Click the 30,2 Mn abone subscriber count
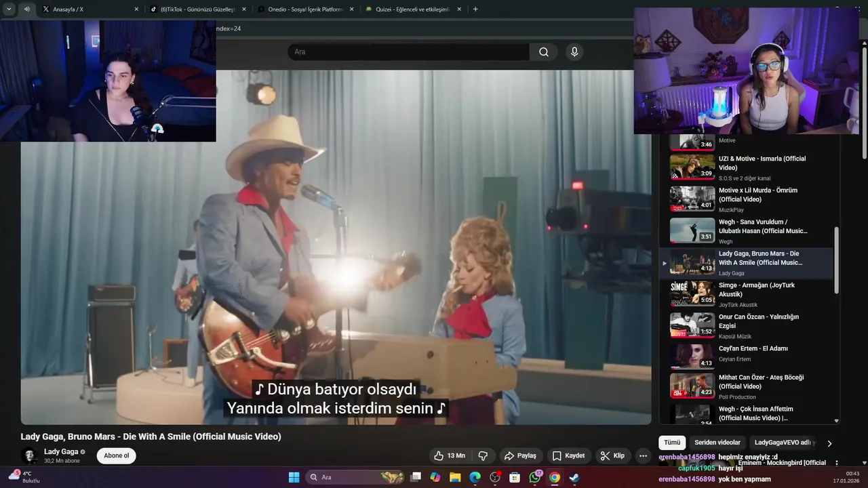The image size is (868, 488). [62, 461]
